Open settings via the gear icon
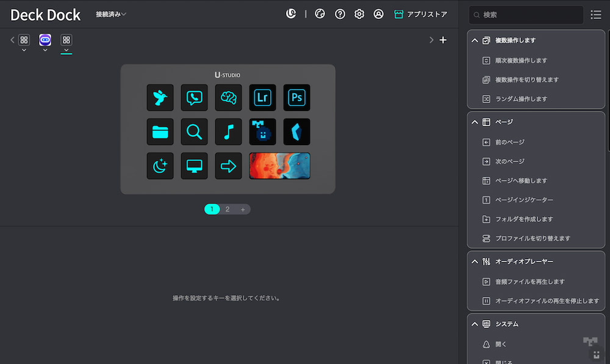The width and height of the screenshot is (610, 364). (359, 14)
